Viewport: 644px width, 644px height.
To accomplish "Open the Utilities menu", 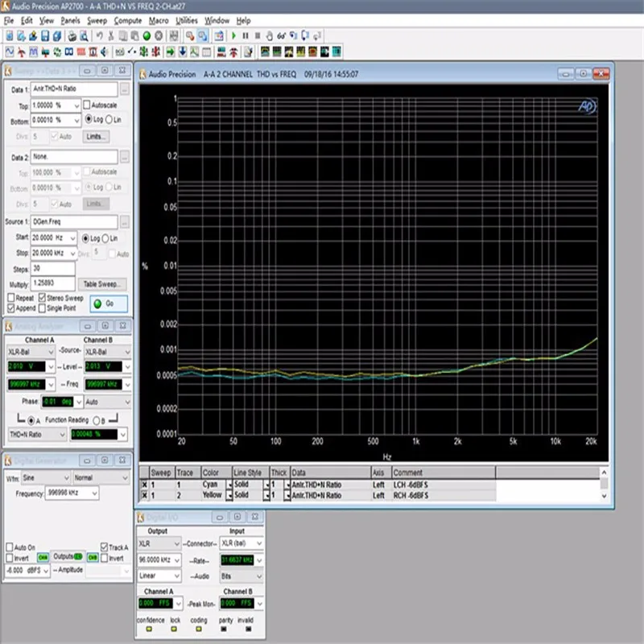I will coord(187,20).
